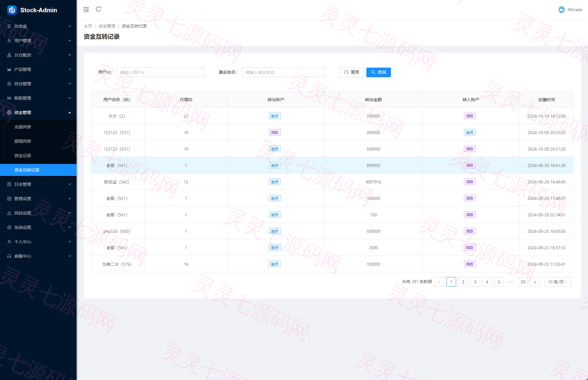The image size is (588, 380).
Task: Click the 持仓管理 icon in sidebar
Action: coord(9,84)
